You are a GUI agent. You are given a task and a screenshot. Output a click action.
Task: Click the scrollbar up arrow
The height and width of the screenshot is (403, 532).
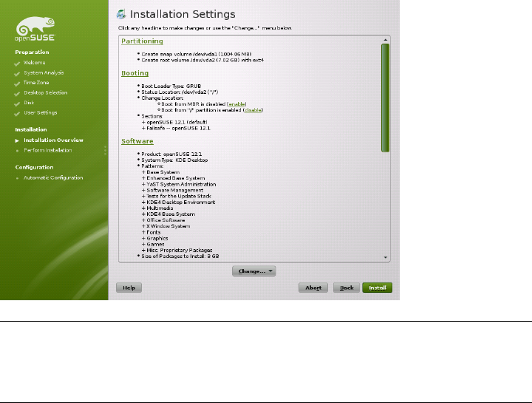pos(386,40)
